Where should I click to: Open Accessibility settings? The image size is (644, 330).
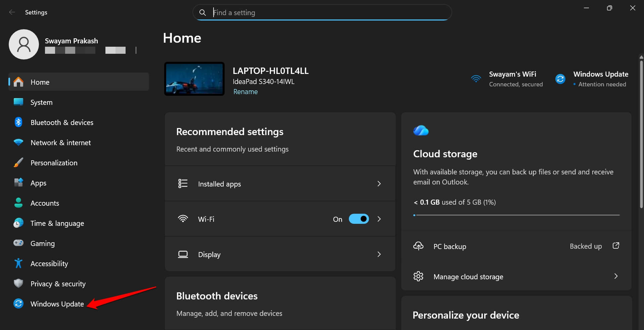[x=79, y=263]
